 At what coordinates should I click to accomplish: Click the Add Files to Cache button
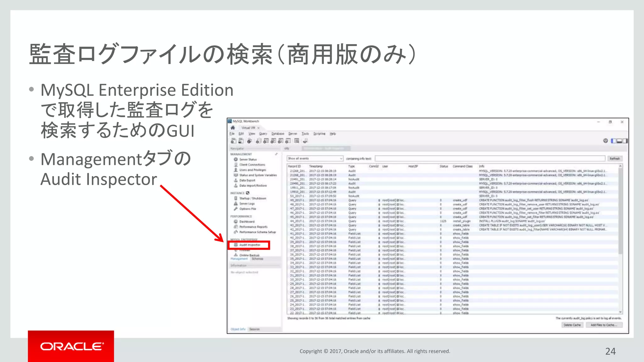click(604, 325)
